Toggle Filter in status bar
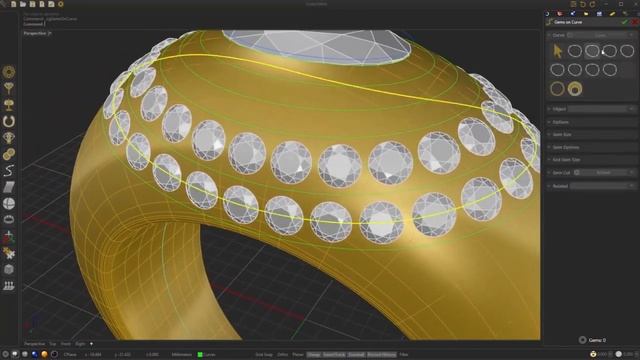 404,355
